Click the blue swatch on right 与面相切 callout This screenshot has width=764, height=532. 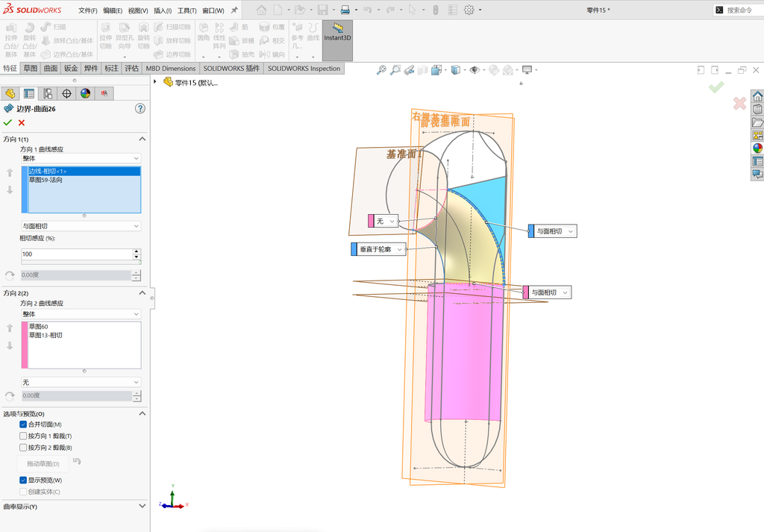point(531,231)
